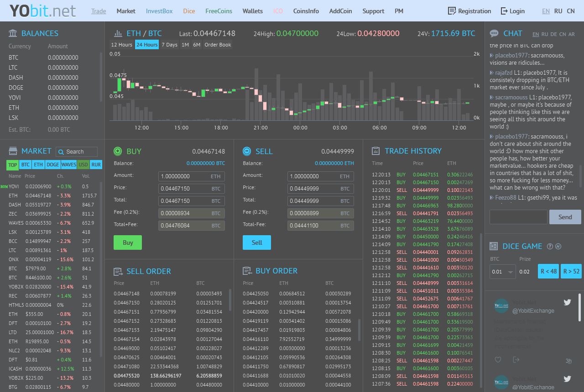This screenshot has height=392, width=584.
Task: Open the InvestBox menu item
Action: [159, 11]
